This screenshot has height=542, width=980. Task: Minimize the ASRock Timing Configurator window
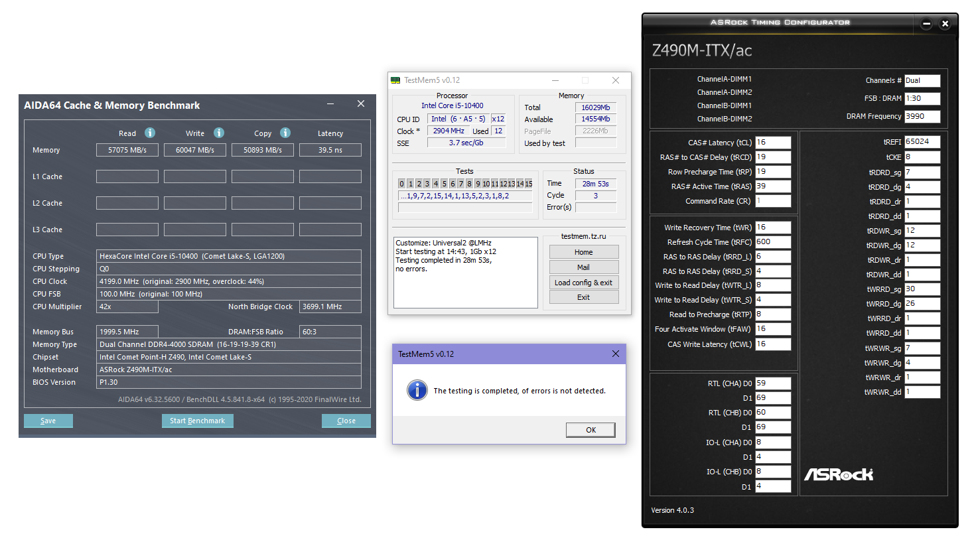click(927, 24)
